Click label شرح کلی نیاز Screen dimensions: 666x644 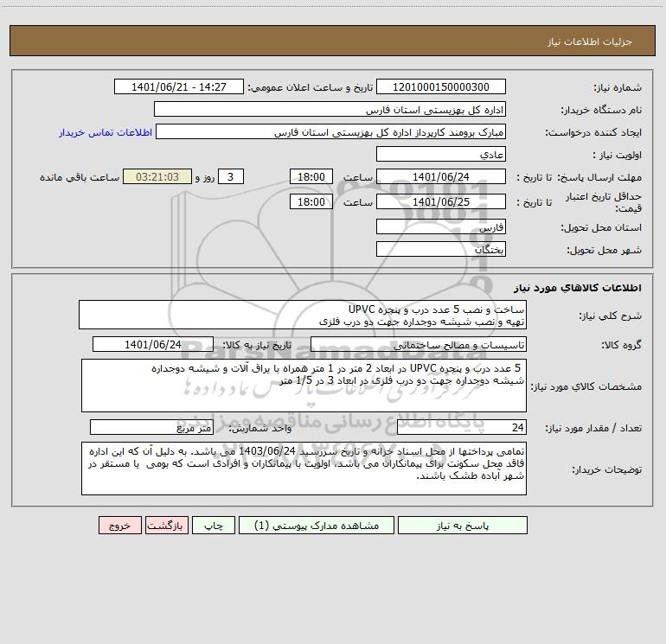(611, 316)
